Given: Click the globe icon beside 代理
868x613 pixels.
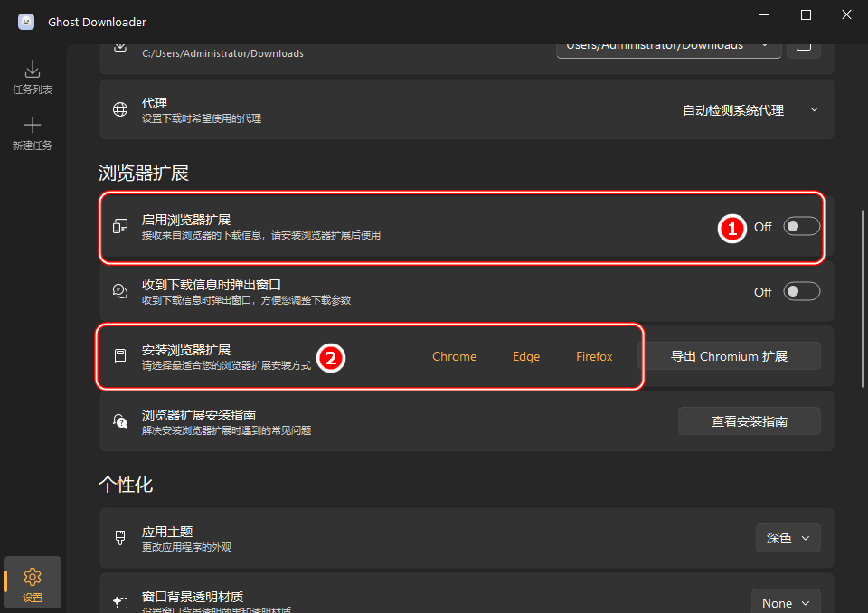Looking at the screenshot, I should click(120, 109).
